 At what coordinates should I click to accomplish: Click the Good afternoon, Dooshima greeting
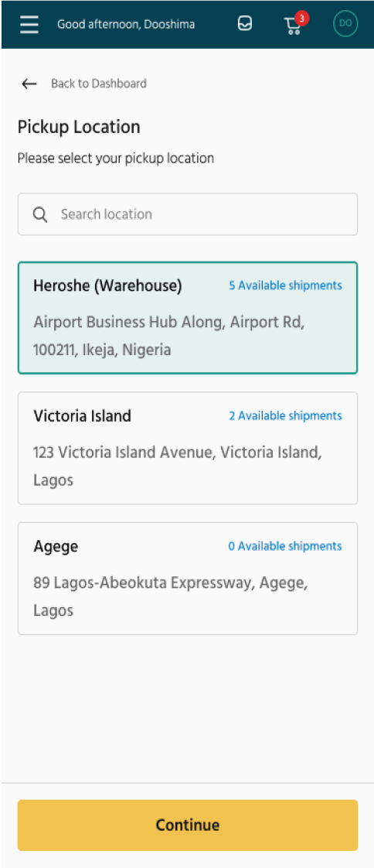pyautogui.click(x=126, y=24)
